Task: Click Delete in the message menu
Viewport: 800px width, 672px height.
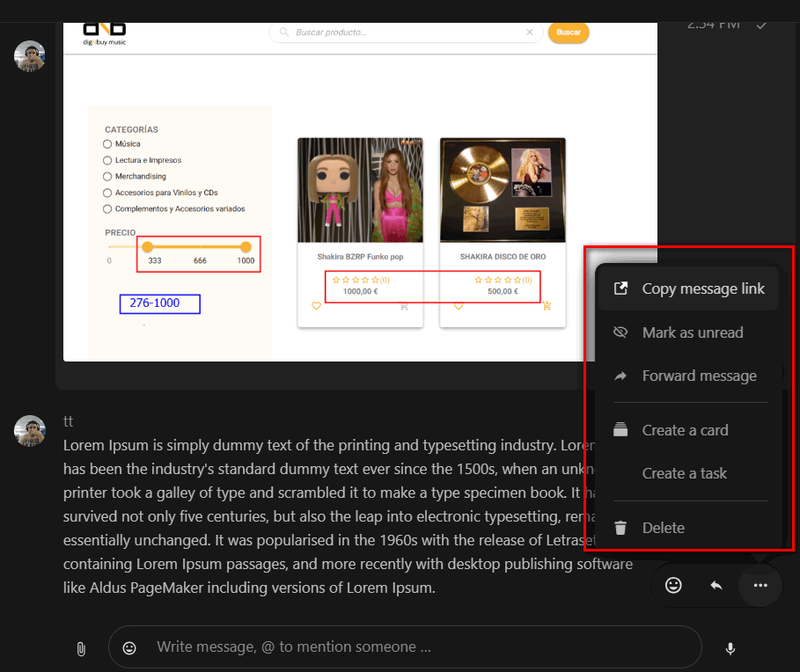Action: [x=687, y=528]
